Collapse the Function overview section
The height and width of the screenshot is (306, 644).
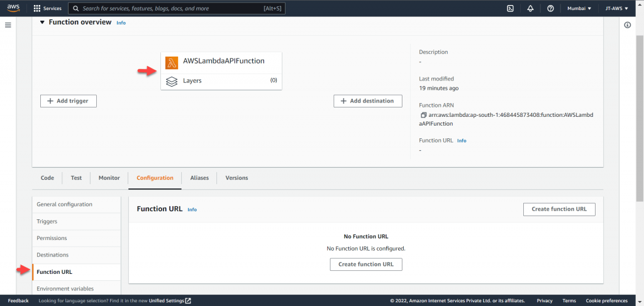pos(42,22)
